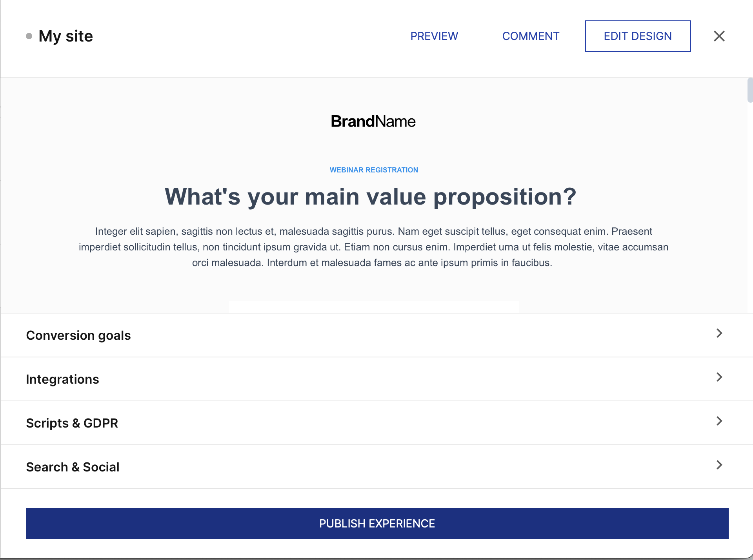The height and width of the screenshot is (560, 753).
Task: Click the BrandName logo in the preview
Action: [373, 121]
